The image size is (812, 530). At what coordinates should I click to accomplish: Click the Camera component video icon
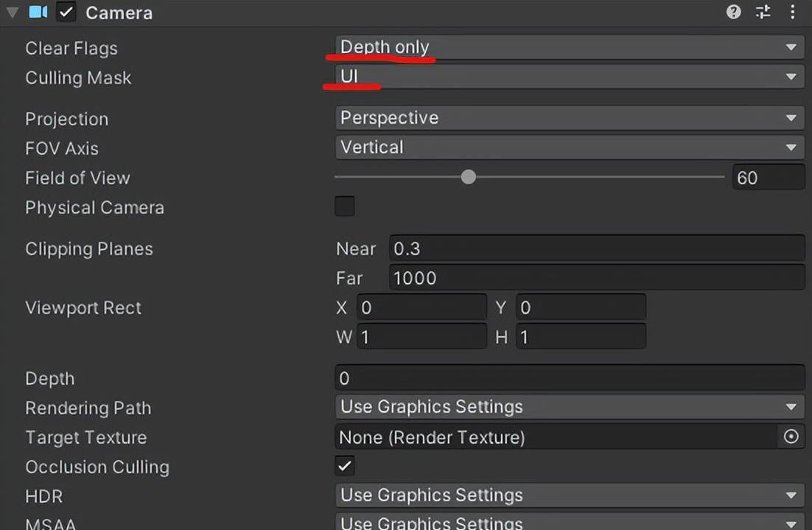(x=38, y=12)
